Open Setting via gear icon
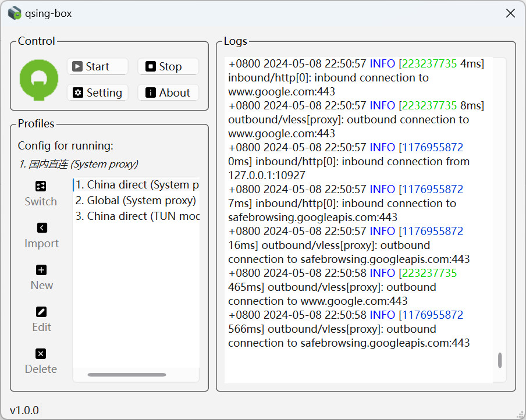526x420 pixels. click(78, 92)
